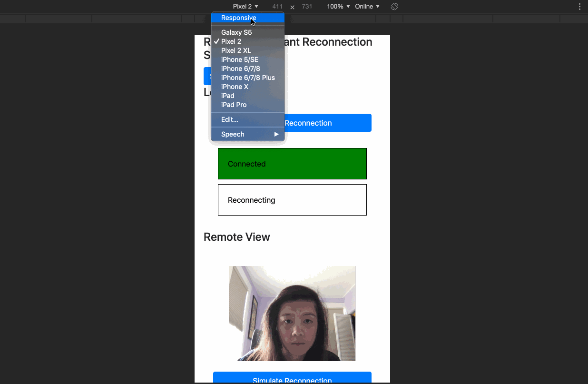Expand the Speech submenu
Screen dimensions: 588x384
click(x=248, y=134)
